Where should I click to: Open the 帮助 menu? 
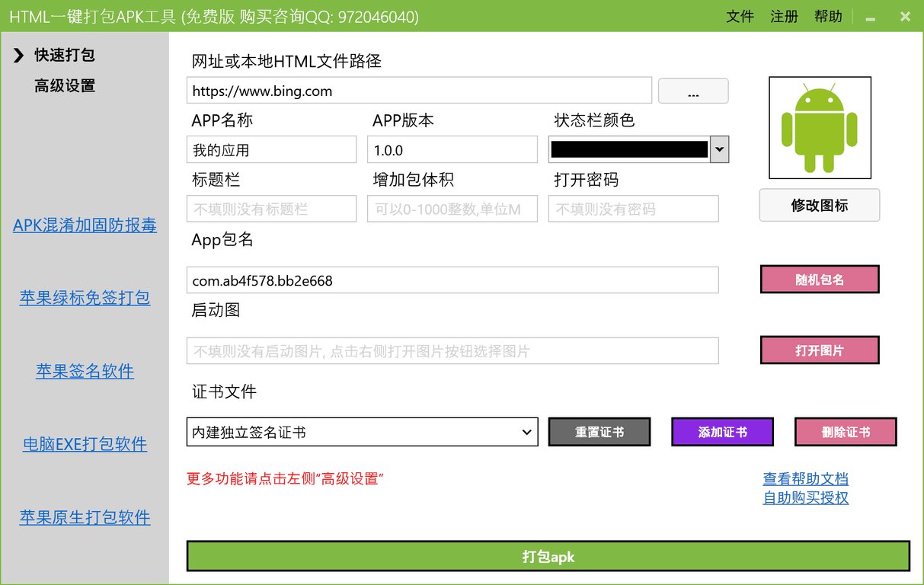click(x=828, y=16)
